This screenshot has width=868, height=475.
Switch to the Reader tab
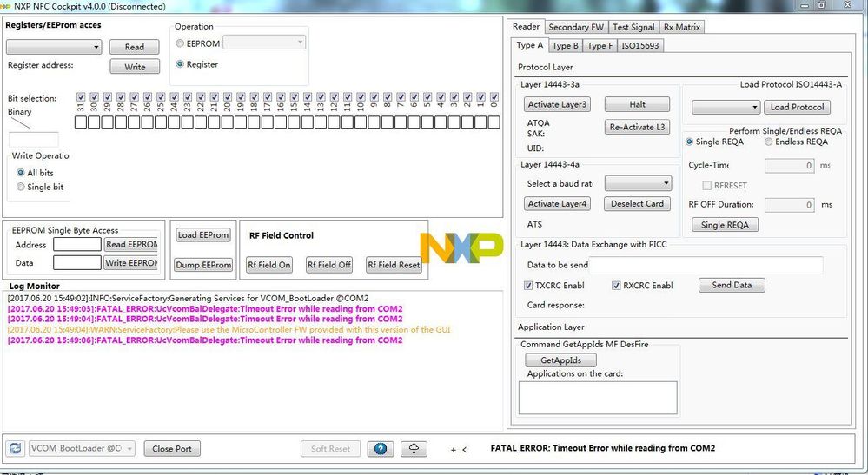[526, 26]
